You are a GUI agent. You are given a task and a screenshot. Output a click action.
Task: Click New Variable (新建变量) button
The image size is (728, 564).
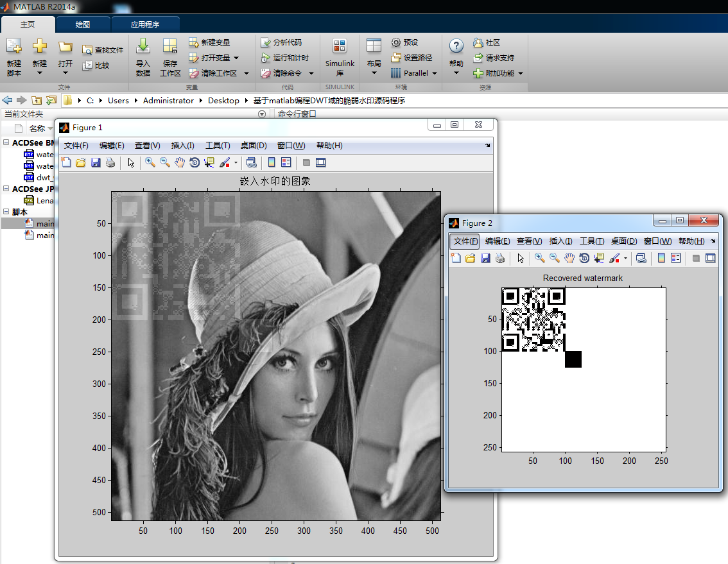pyautogui.click(x=209, y=42)
